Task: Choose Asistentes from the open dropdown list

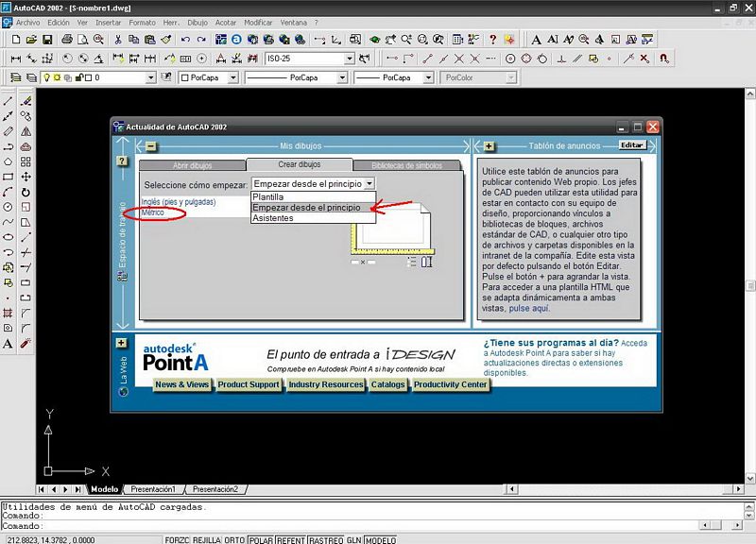Action: tap(314, 218)
